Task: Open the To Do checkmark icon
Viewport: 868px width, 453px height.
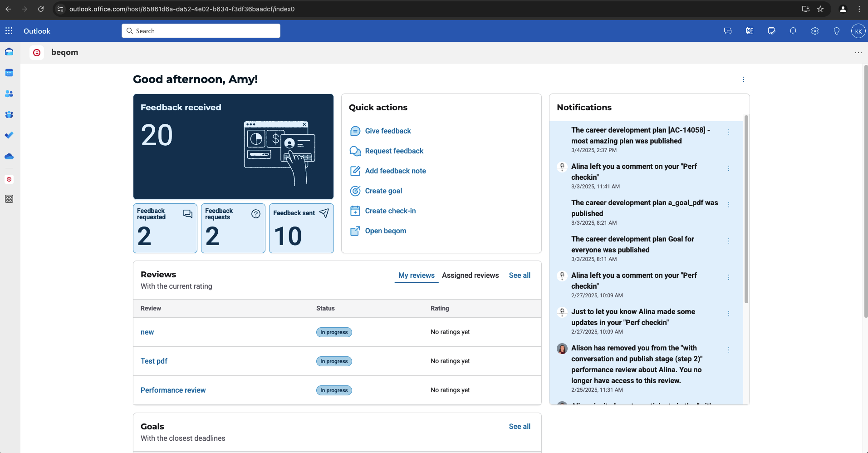Action: tap(9, 135)
